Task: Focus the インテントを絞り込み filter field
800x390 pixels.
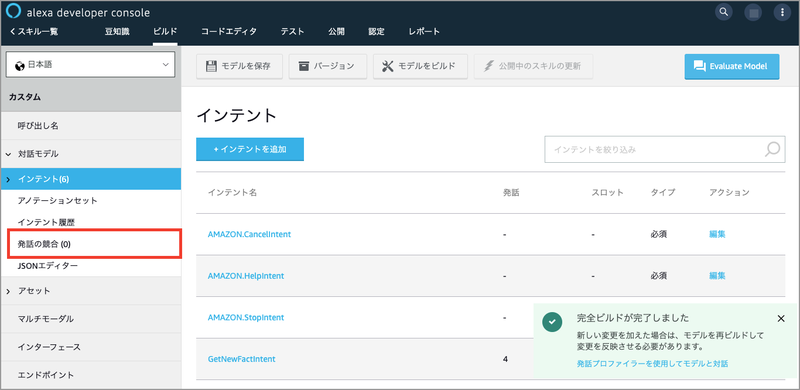Action: (665, 149)
